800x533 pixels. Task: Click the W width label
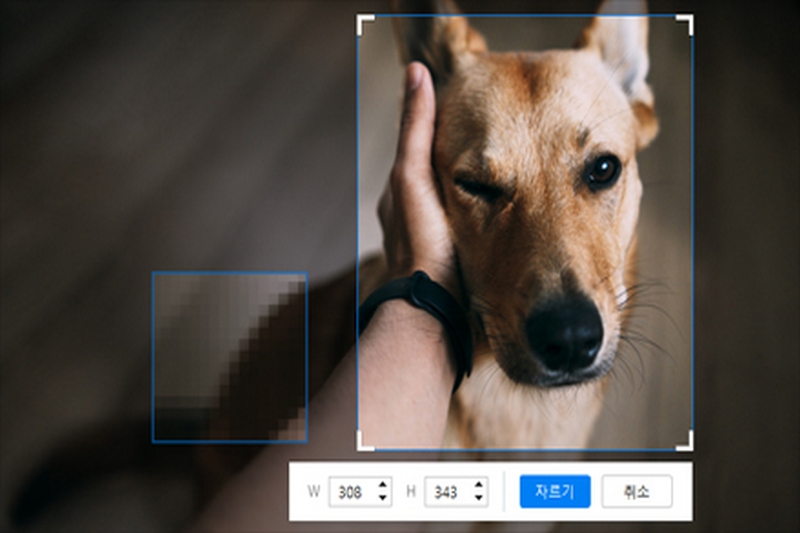click(x=313, y=492)
